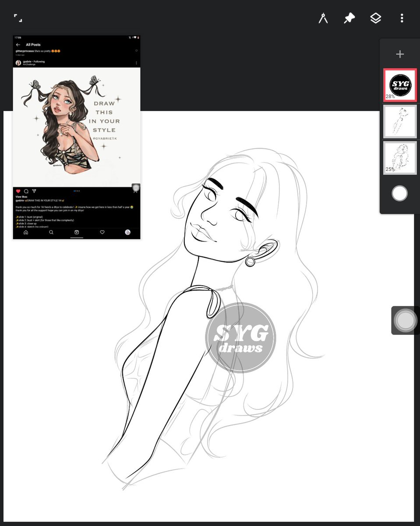The height and width of the screenshot is (526, 420).
Task: Tap post options dots beside gyabrie
Action: pyautogui.click(x=136, y=63)
